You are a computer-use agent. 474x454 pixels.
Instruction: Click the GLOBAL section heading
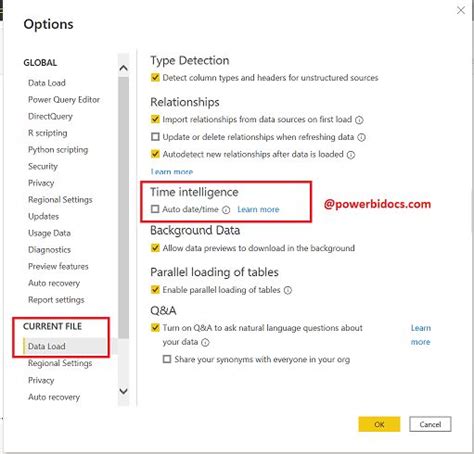click(x=40, y=62)
